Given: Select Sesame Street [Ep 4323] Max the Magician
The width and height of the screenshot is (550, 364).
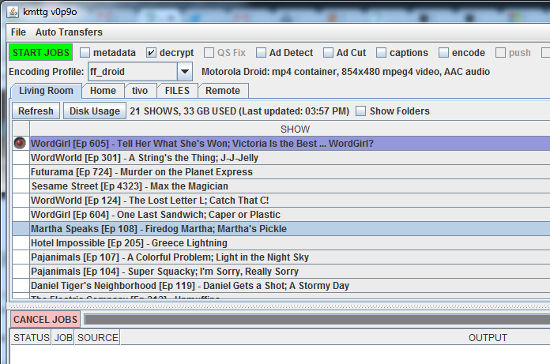Looking at the screenshot, I should click(290, 186).
